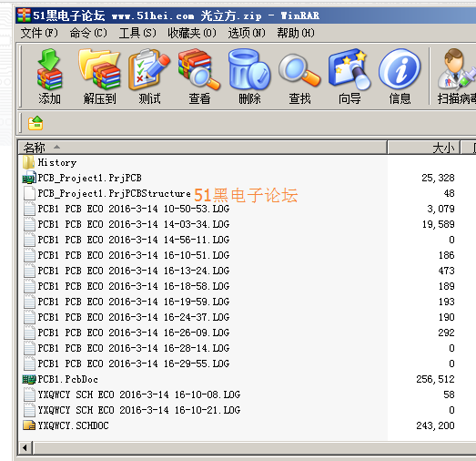476x461 pixels.
Task: Open the 查看 (View) toolbar icon
Action: [199, 69]
